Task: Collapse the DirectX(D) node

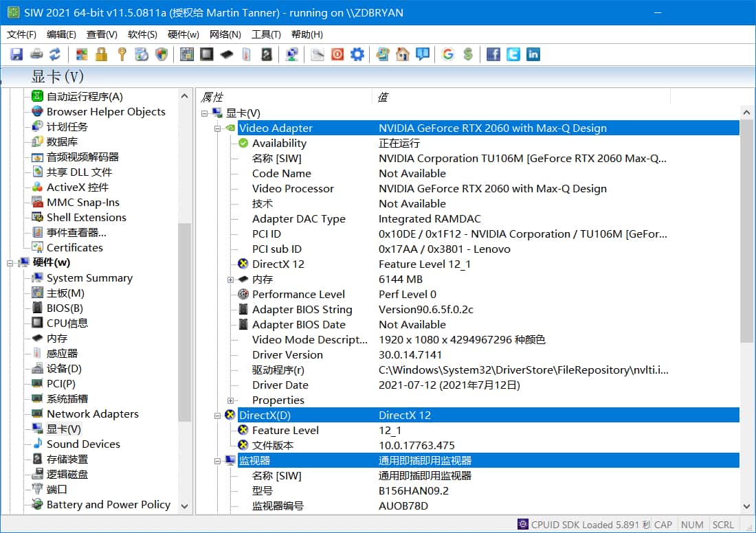Action: point(217,416)
